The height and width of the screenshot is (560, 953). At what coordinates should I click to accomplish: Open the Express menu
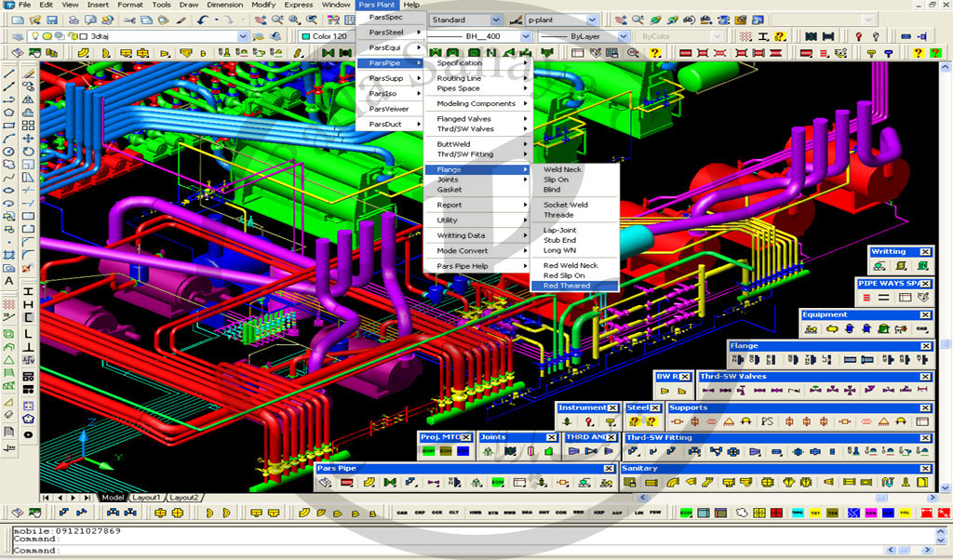299,5
